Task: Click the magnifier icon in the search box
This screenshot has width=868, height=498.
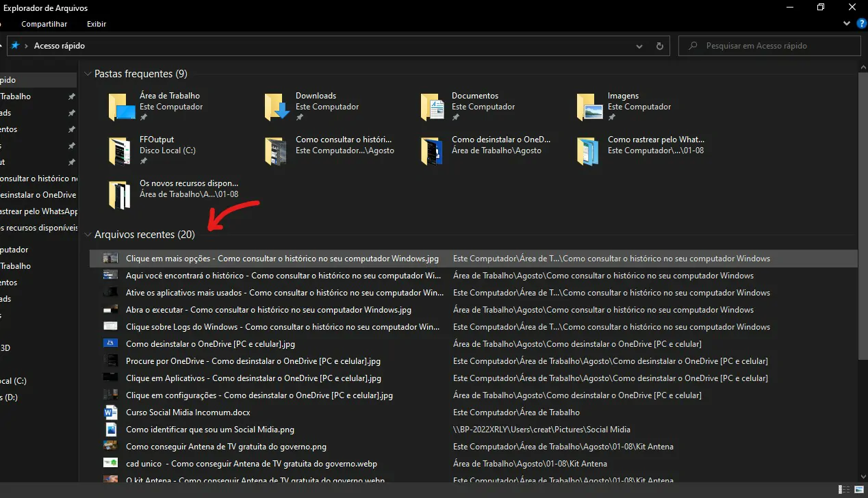Action: (x=693, y=46)
